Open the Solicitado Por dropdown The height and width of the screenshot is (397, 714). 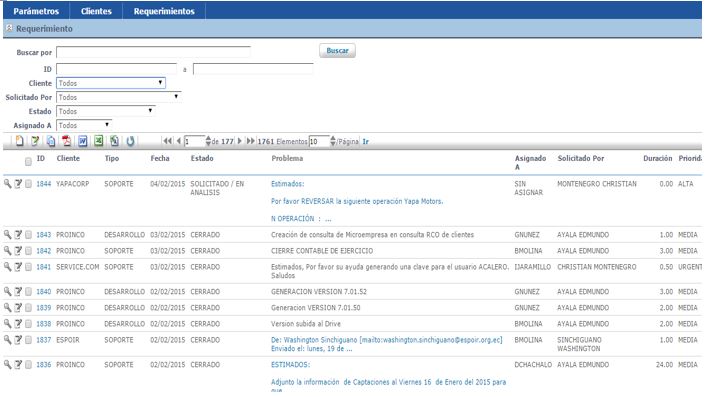pos(118,97)
